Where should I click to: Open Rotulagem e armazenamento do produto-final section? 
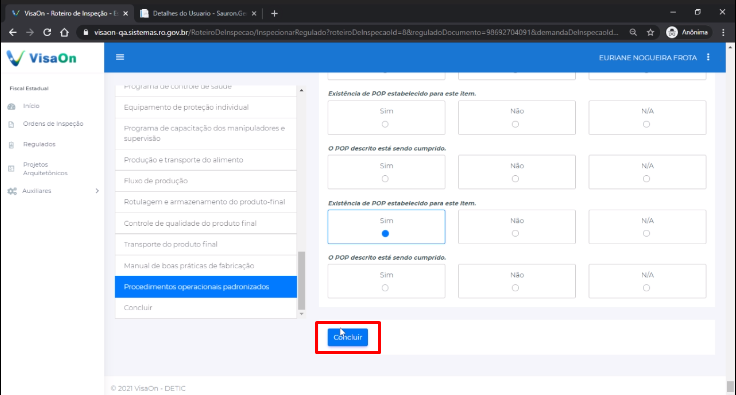[206, 202]
